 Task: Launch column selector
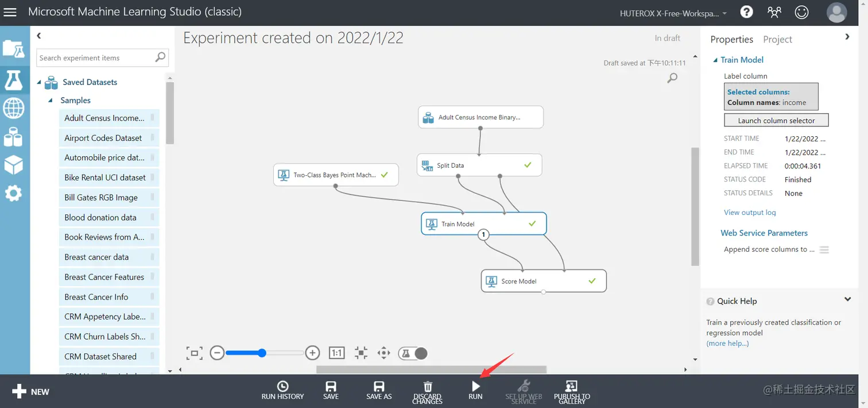tap(776, 120)
